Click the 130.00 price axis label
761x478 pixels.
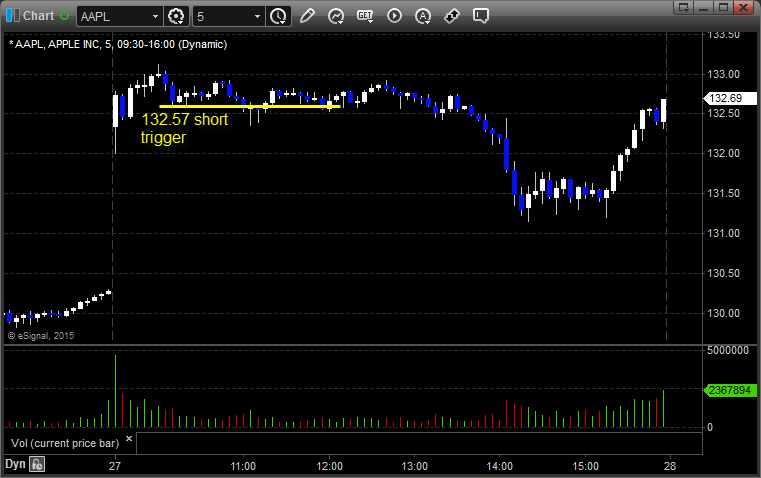[723, 313]
